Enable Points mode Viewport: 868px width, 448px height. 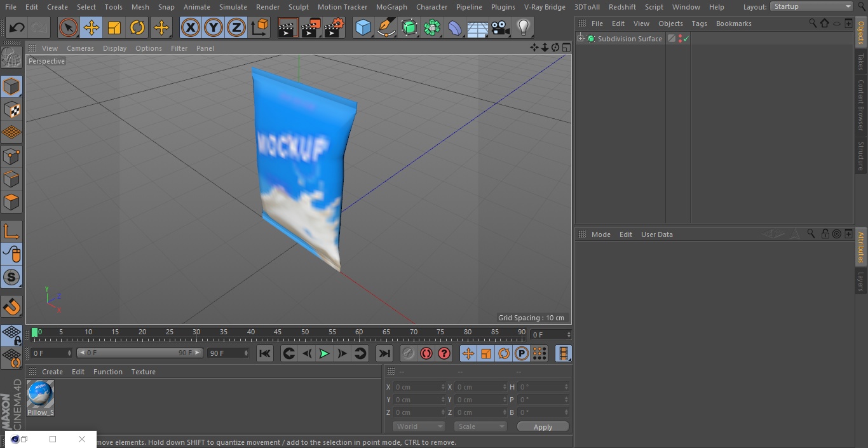(x=11, y=156)
